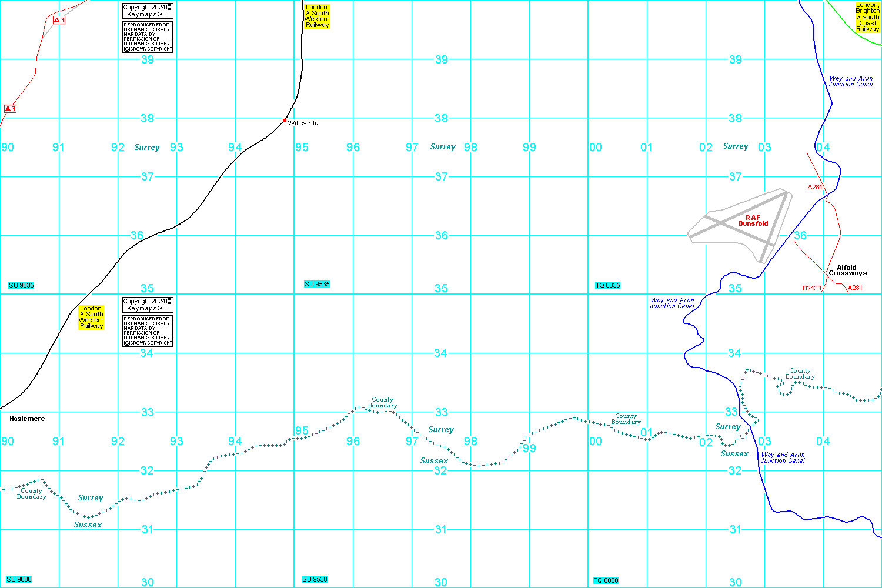Click the red Witley station marker dot
882x588 pixels.
pyautogui.click(x=285, y=120)
